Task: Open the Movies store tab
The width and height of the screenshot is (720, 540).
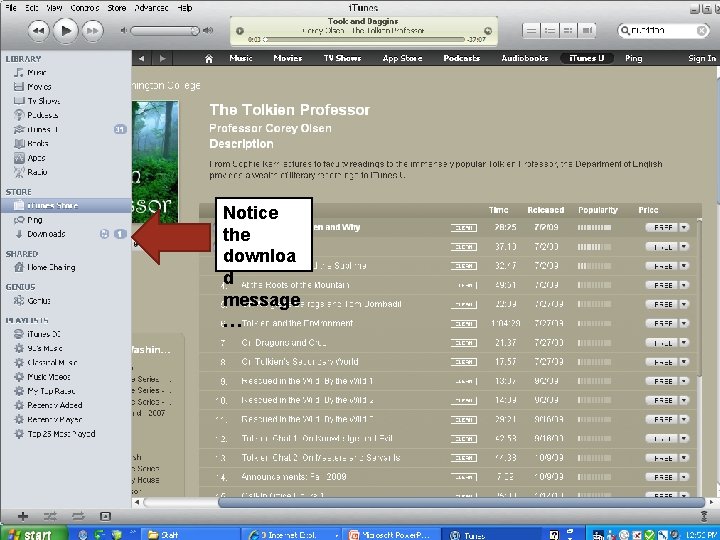Action: coord(287,58)
